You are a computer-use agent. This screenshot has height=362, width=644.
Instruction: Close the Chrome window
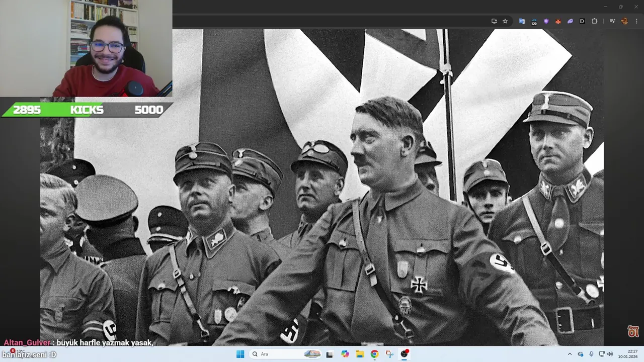[x=635, y=7]
